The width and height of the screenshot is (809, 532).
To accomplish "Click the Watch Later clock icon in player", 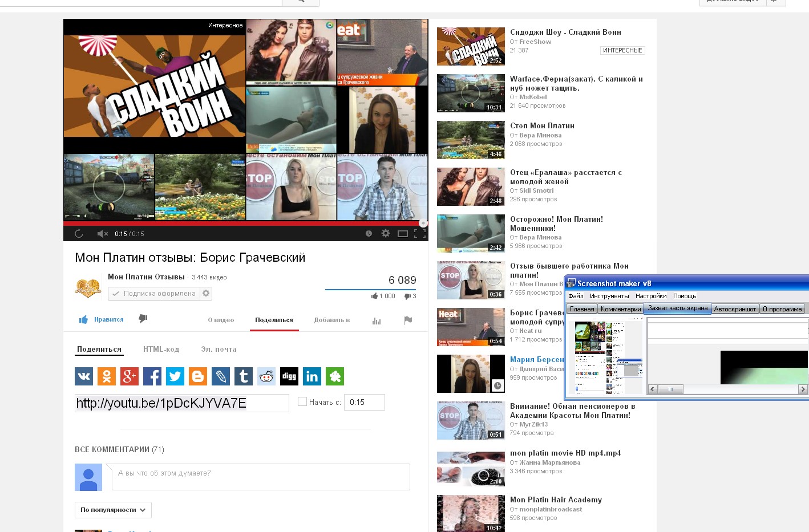I will (x=369, y=234).
